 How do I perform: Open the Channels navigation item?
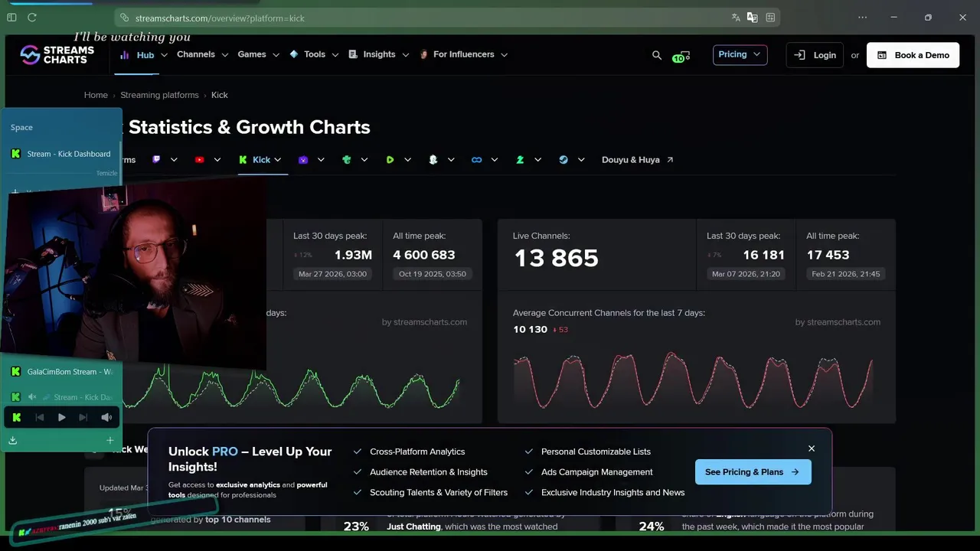click(x=196, y=54)
